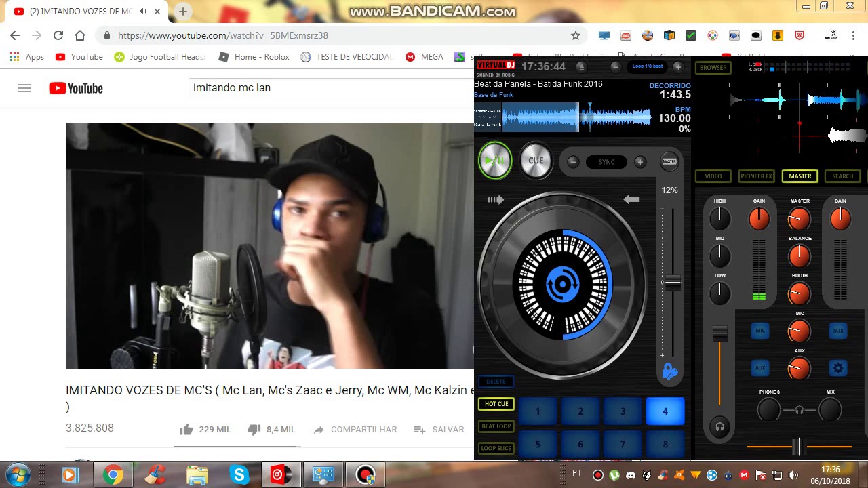Hit the round CUE button

click(x=536, y=161)
